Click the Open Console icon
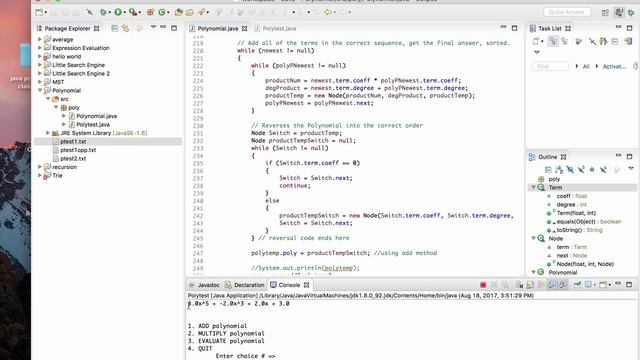The height and width of the screenshot is (360, 640). (602, 285)
